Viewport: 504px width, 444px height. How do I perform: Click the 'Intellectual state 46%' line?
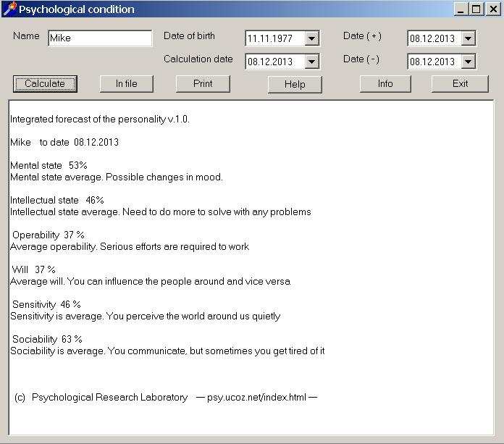(57, 200)
